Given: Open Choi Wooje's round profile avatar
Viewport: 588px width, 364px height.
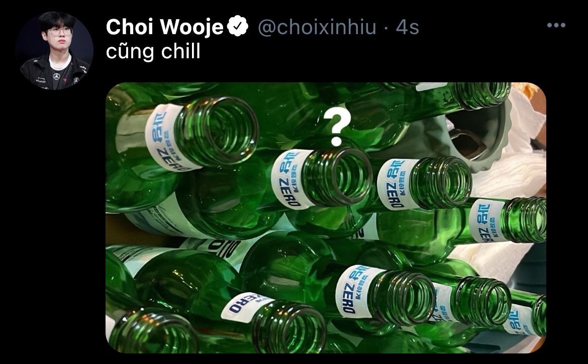Looking at the screenshot, I should click(54, 51).
